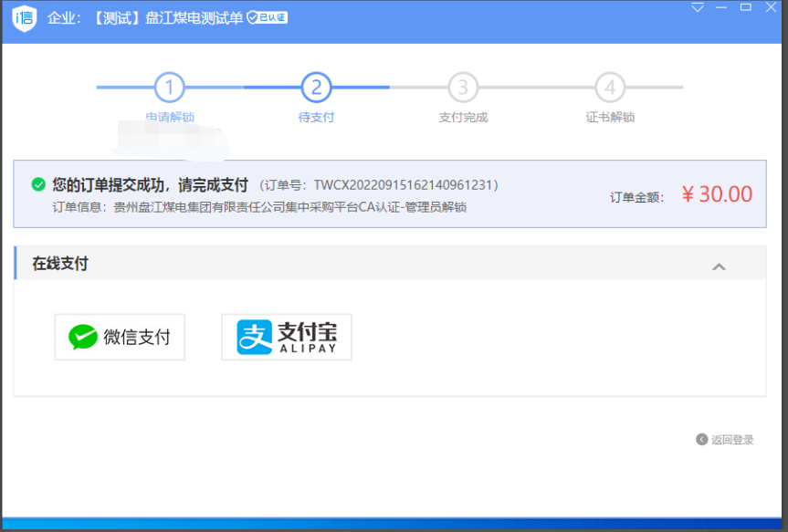This screenshot has width=788, height=532.
Task: Click the back arrow icon beside 返回登录
Action: click(x=701, y=439)
